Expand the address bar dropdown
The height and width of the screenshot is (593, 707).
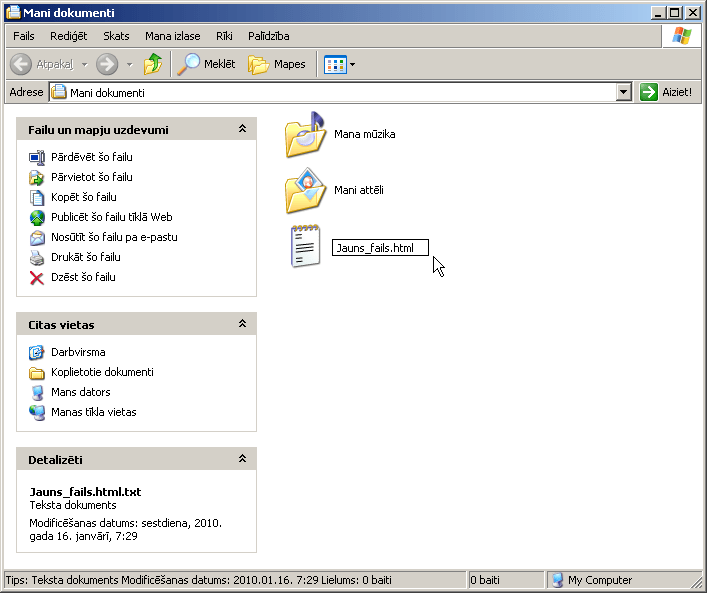pos(623,92)
